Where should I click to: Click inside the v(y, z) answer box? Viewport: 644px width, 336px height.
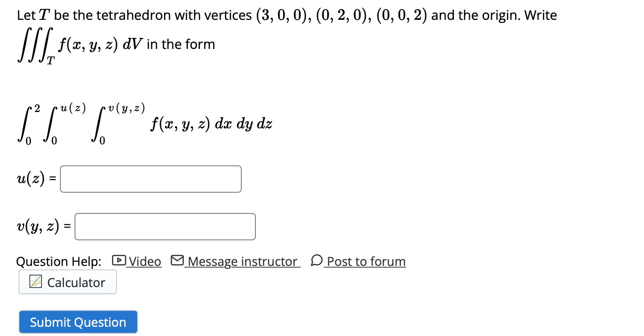point(165,226)
